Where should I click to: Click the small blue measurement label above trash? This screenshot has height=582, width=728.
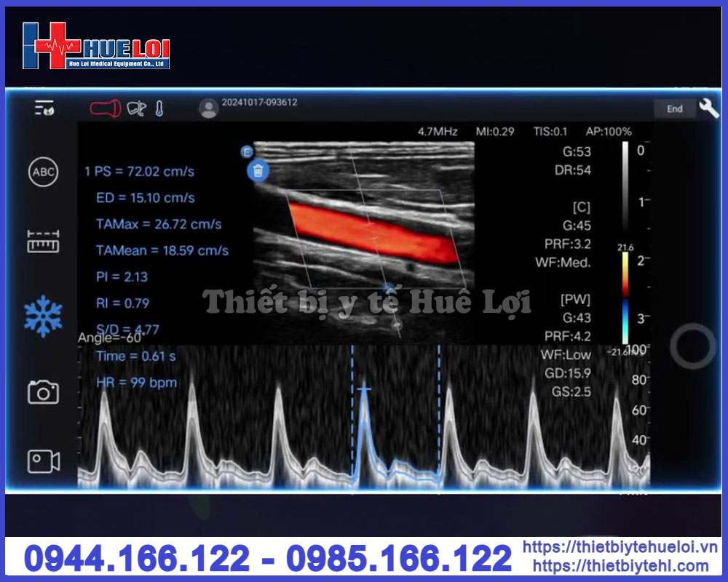click(247, 151)
